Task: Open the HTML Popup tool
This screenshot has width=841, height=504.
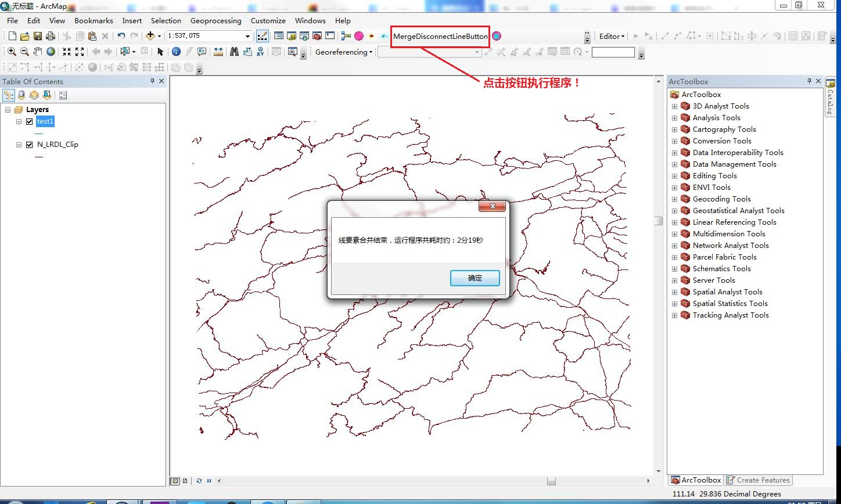Action: point(202,52)
